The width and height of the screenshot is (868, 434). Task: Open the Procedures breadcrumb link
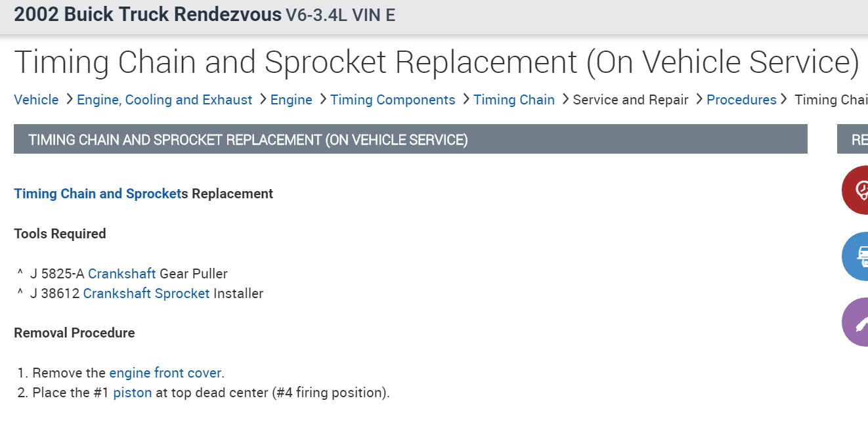click(741, 100)
